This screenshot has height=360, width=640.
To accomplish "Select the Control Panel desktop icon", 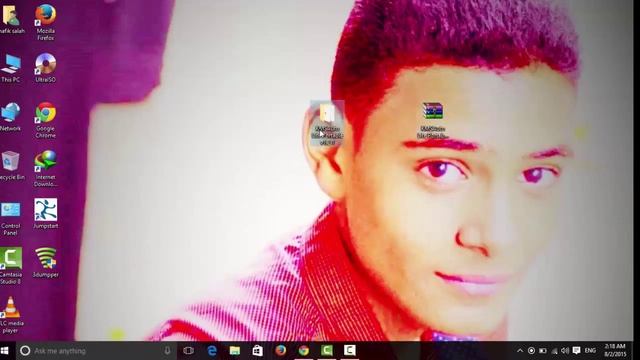I will pyautogui.click(x=11, y=218).
